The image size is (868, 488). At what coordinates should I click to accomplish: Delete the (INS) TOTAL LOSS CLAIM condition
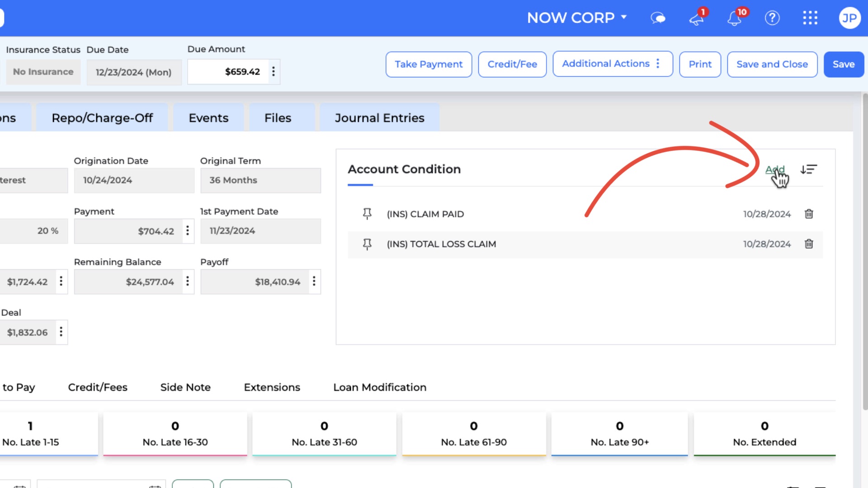tap(809, 244)
